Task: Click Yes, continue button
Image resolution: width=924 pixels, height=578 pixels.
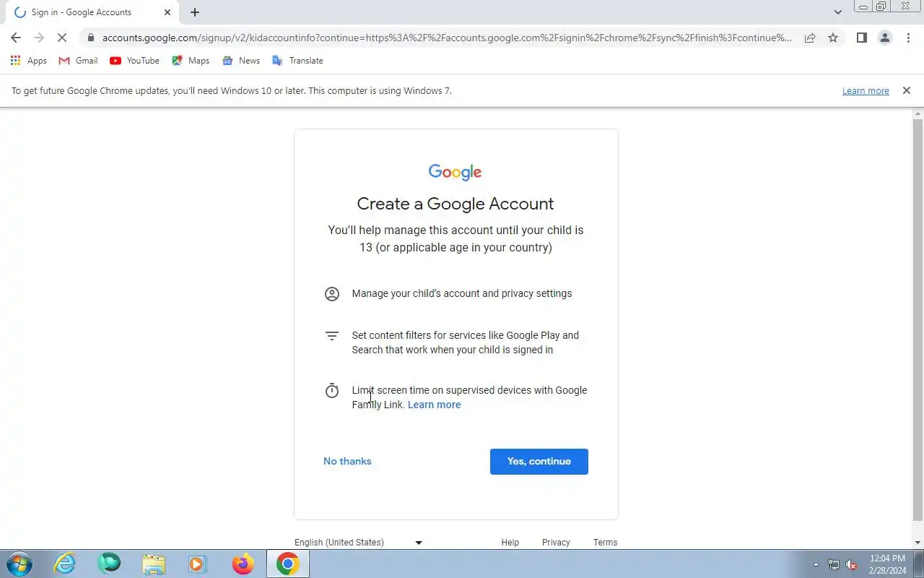Action: click(x=539, y=462)
